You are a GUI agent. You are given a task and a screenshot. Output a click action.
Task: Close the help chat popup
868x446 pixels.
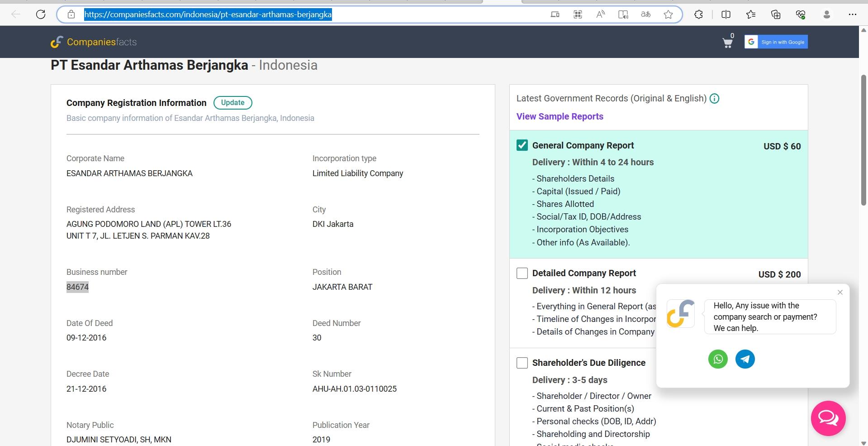pos(840,293)
